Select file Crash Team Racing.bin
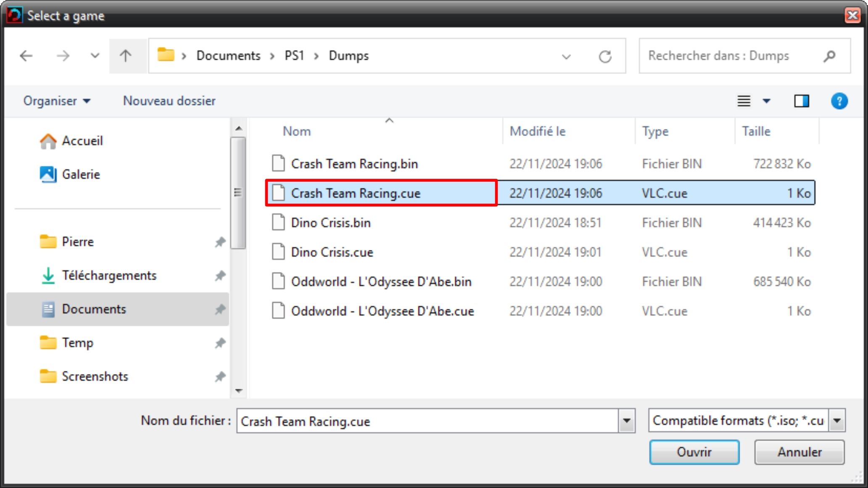This screenshot has height=488, width=868. [x=354, y=164]
